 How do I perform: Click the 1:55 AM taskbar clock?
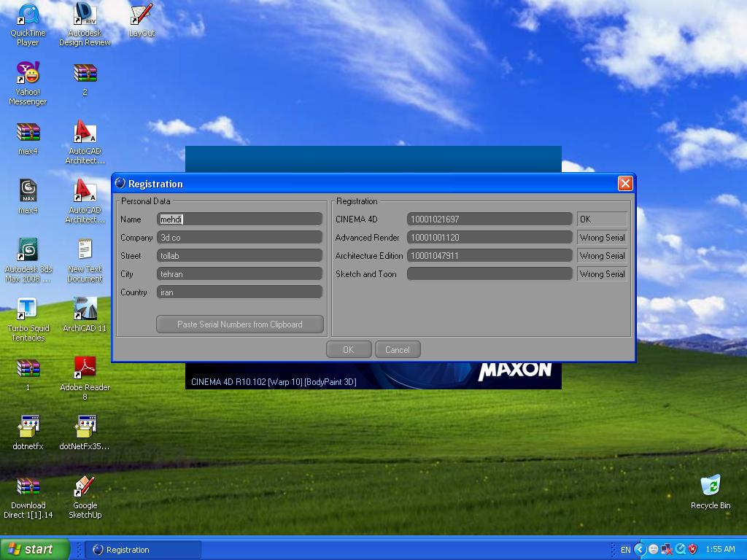click(720, 549)
